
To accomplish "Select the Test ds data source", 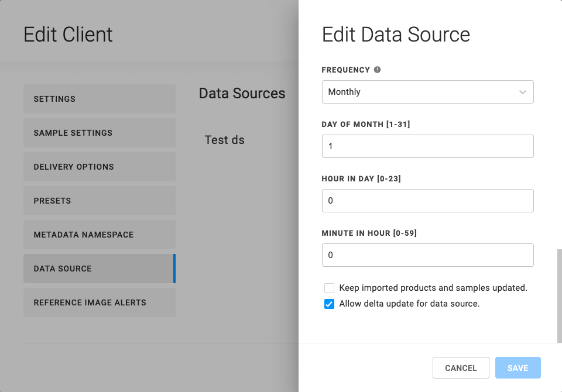I will click(225, 140).
